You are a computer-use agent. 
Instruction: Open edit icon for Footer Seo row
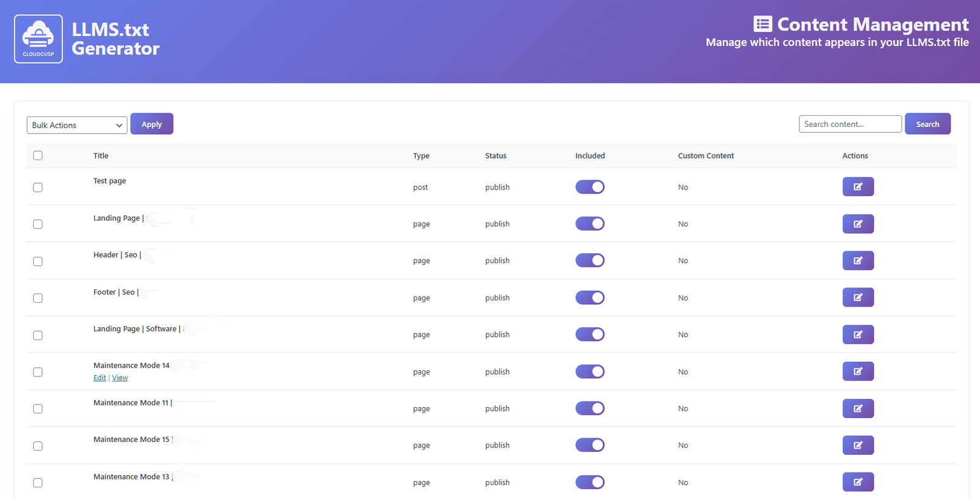click(x=858, y=297)
